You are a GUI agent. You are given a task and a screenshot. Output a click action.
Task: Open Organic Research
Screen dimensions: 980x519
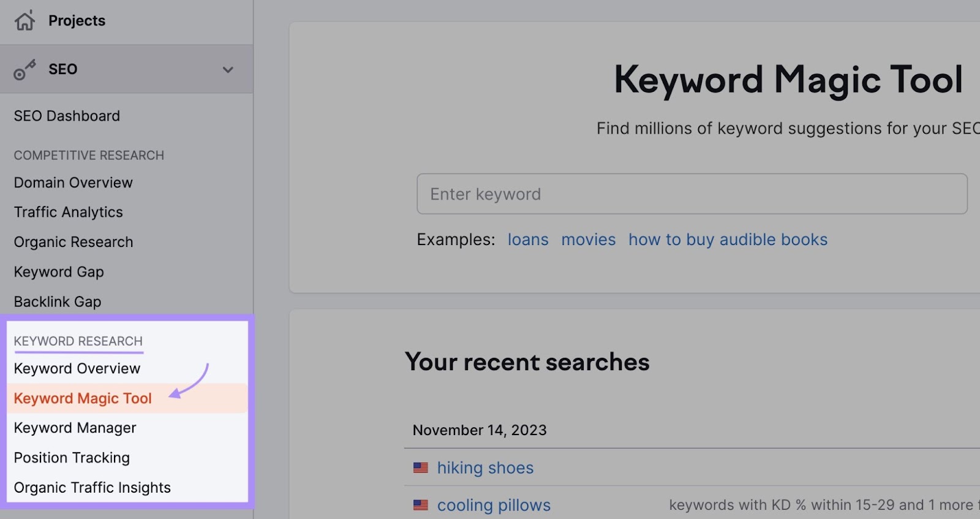(73, 242)
